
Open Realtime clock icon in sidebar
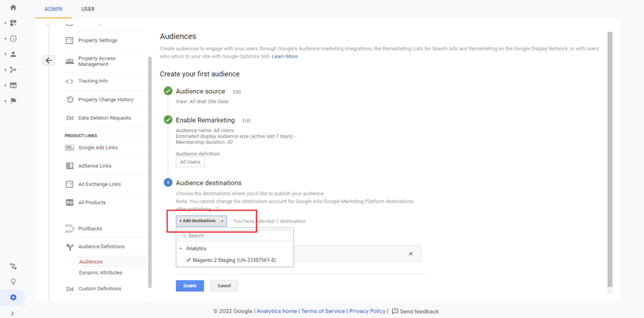(13, 38)
